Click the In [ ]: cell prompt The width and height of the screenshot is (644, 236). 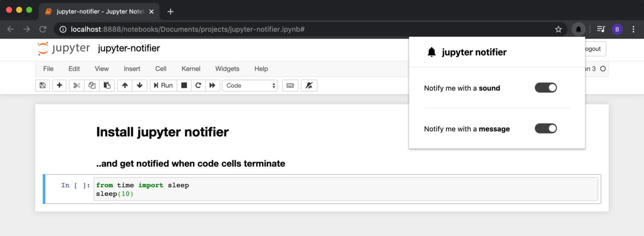(x=76, y=185)
